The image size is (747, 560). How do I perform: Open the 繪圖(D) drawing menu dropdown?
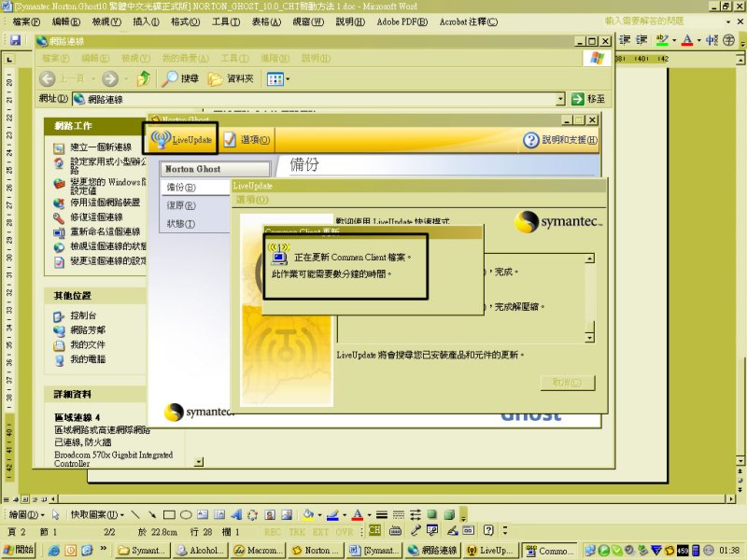click(x=27, y=515)
